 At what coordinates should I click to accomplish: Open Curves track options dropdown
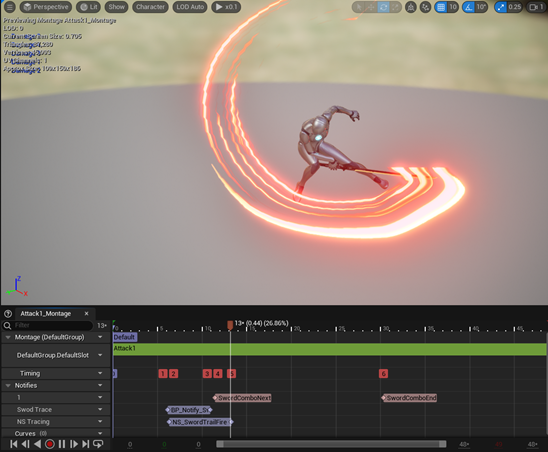(x=100, y=433)
